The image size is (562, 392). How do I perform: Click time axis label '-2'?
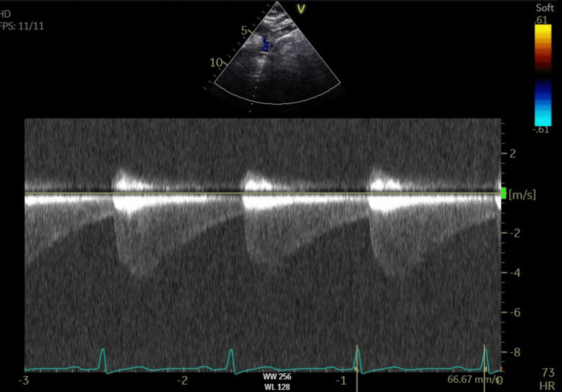[x=182, y=381]
